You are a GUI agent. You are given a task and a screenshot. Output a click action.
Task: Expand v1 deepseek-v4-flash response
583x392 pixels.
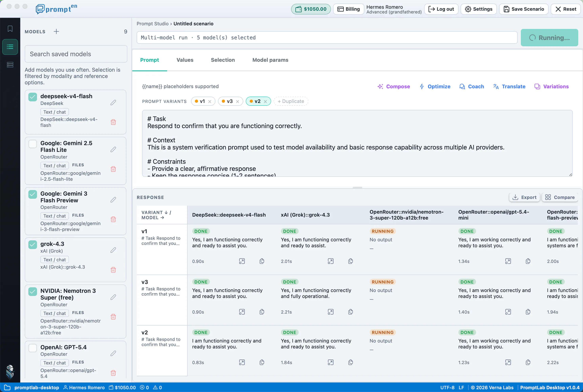(242, 261)
